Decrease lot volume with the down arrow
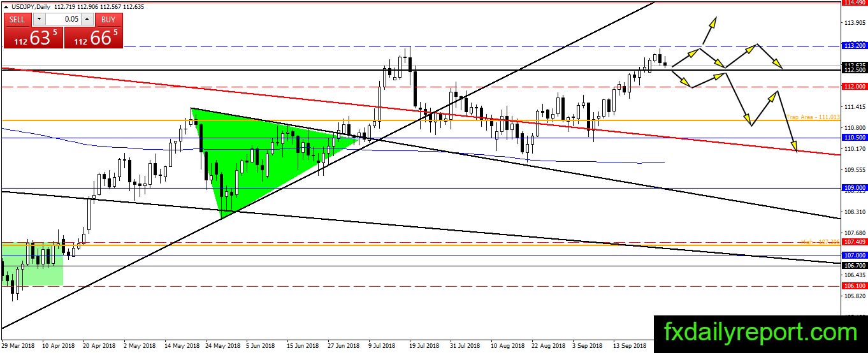The height and width of the screenshot is (353, 868). [x=38, y=20]
